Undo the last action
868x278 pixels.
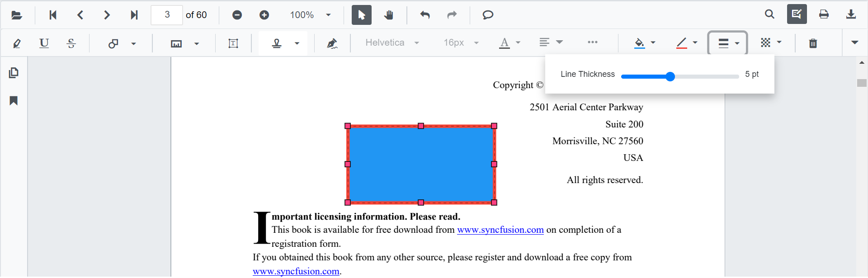(x=425, y=15)
